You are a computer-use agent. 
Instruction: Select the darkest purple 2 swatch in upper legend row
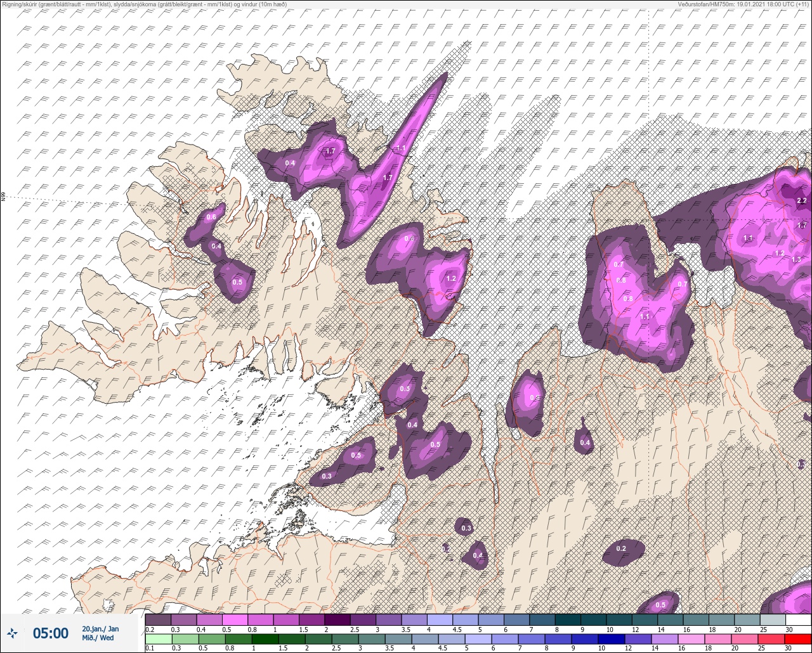click(x=337, y=619)
